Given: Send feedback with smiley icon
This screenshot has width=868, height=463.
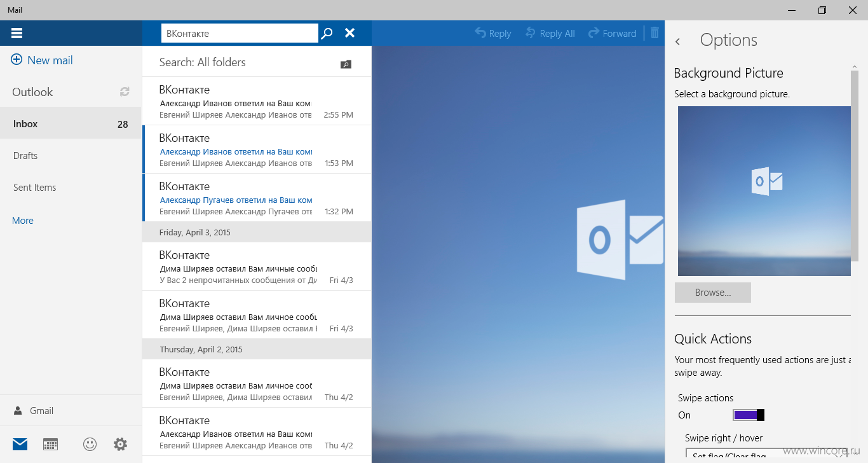Looking at the screenshot, I should [x=90, y=444].
